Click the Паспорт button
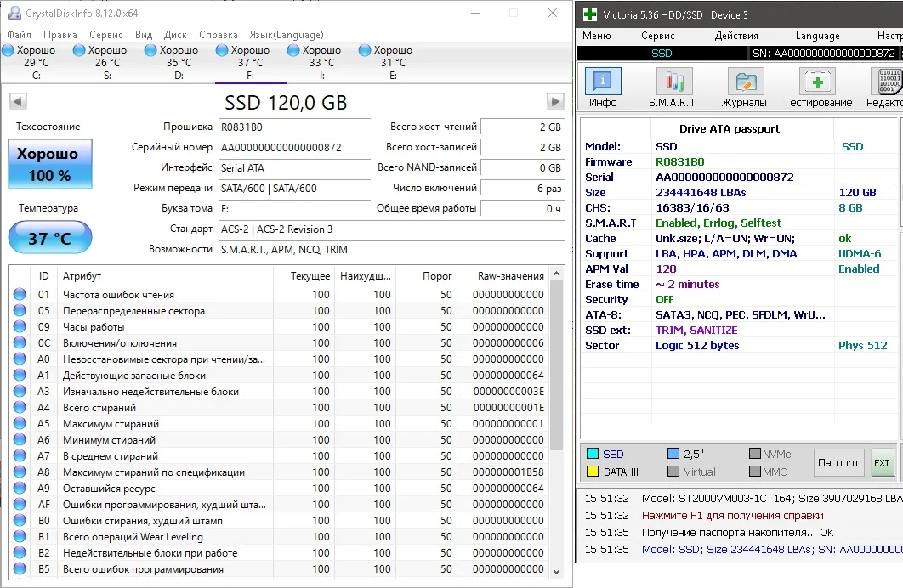The height and width of the screenshot is (588, 903). pos(838,463)
